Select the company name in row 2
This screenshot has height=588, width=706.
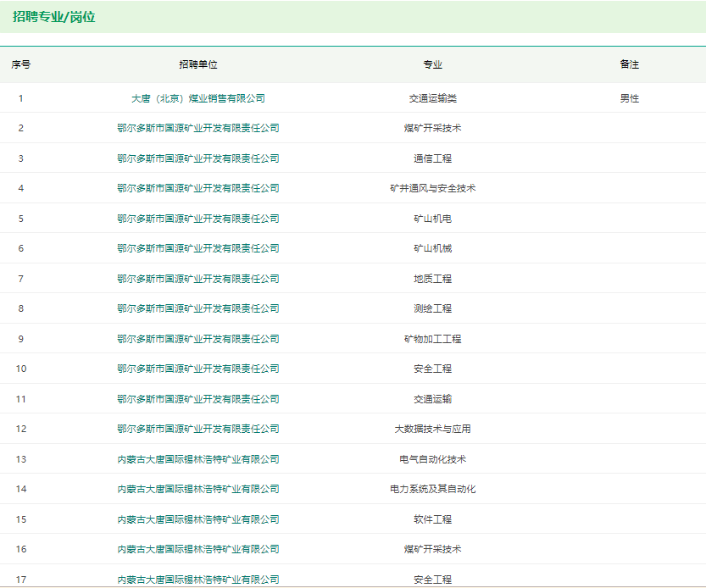click(x=198, y=128)
